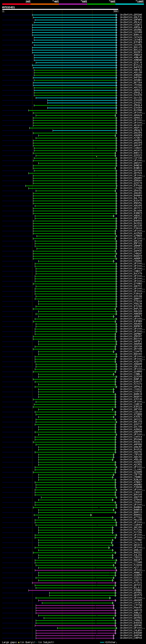
Task: Select the AV532421 query title
Action: coord(8,7)
